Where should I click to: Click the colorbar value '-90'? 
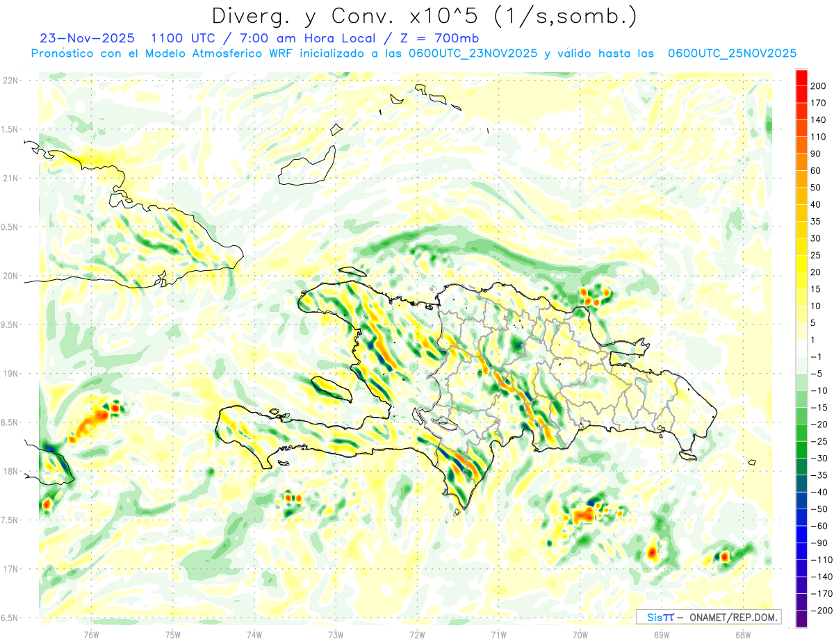click(820, 543)
